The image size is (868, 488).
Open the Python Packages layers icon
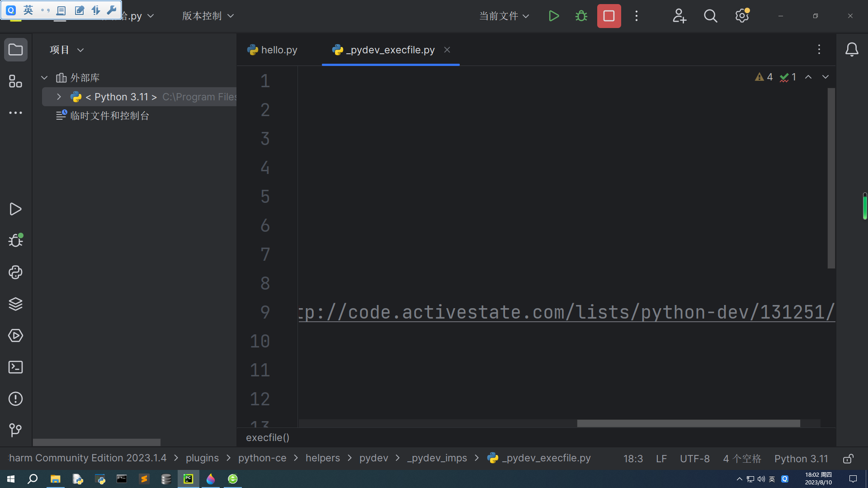(x=16, y=304)
